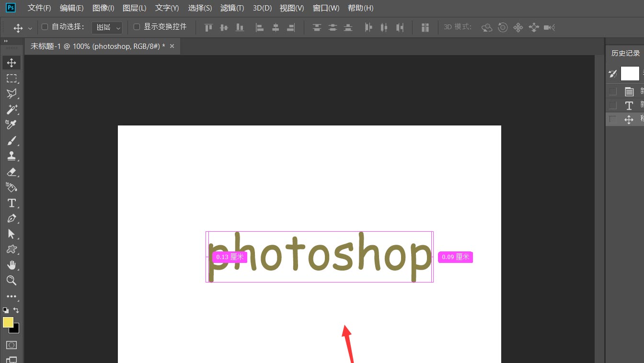
Task: Distribute bottom edges of layers
Action: coord(348,28)
